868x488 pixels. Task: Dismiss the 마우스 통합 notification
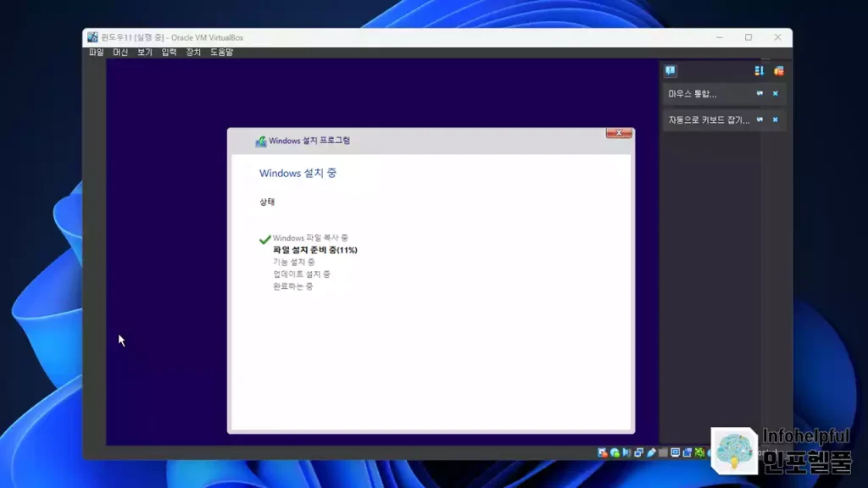[x=775, y=93]
